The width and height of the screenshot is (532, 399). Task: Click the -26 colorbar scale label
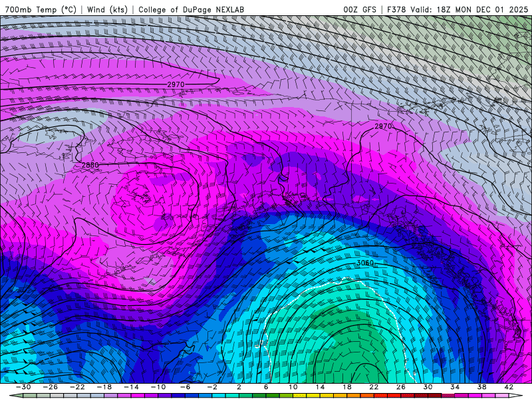[51, 387]
